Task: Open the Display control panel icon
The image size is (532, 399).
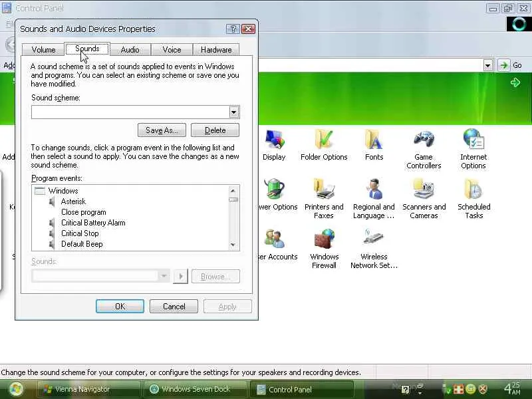Action: 274,140
